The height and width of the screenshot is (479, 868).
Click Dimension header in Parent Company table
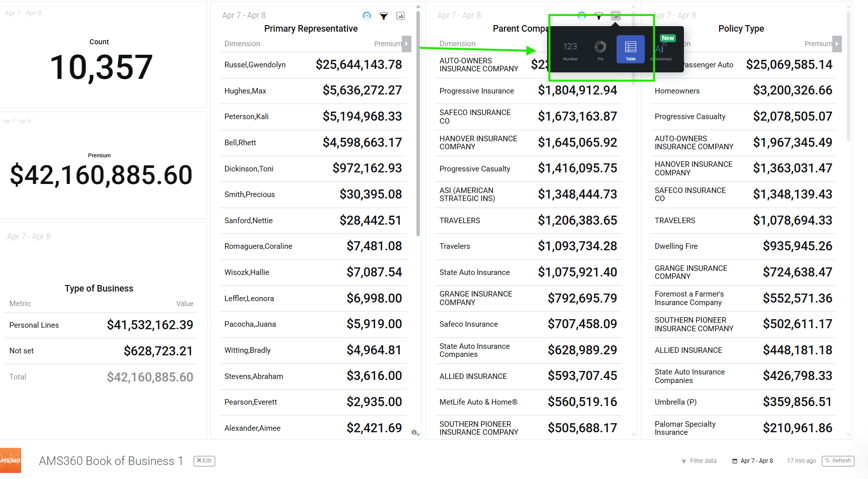[x=458, y=44]
